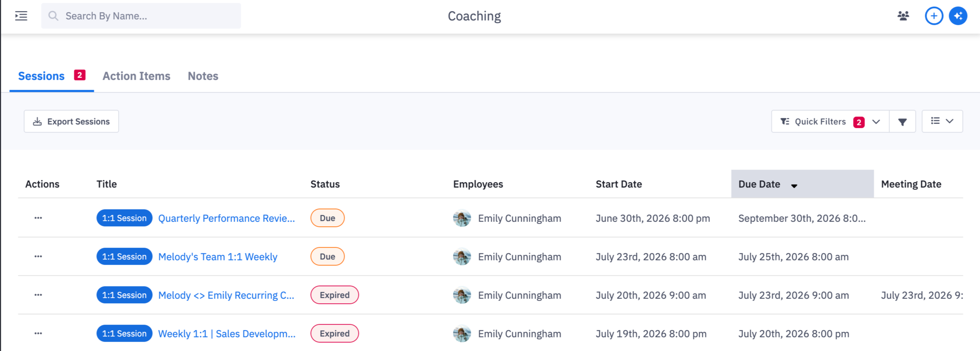The image size is (980, 351).
Task: Open the sidebar navigation menu icon
Action: coord(21,16)
